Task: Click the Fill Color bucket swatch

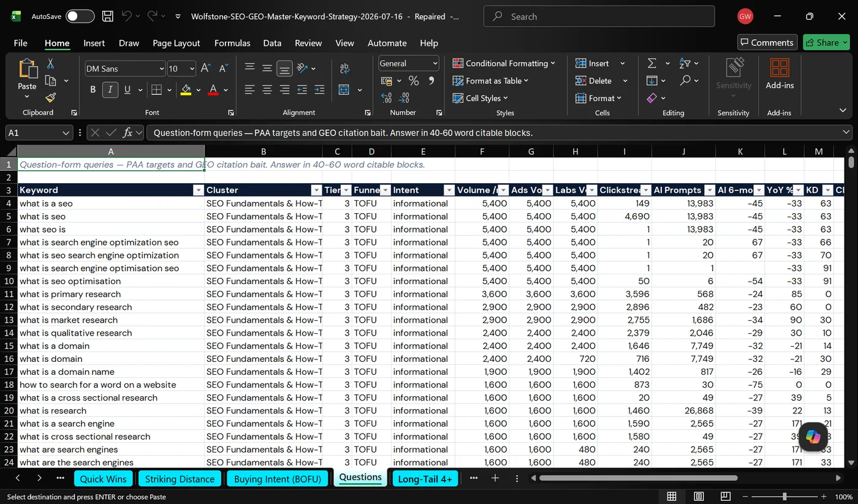Action: 186,90
